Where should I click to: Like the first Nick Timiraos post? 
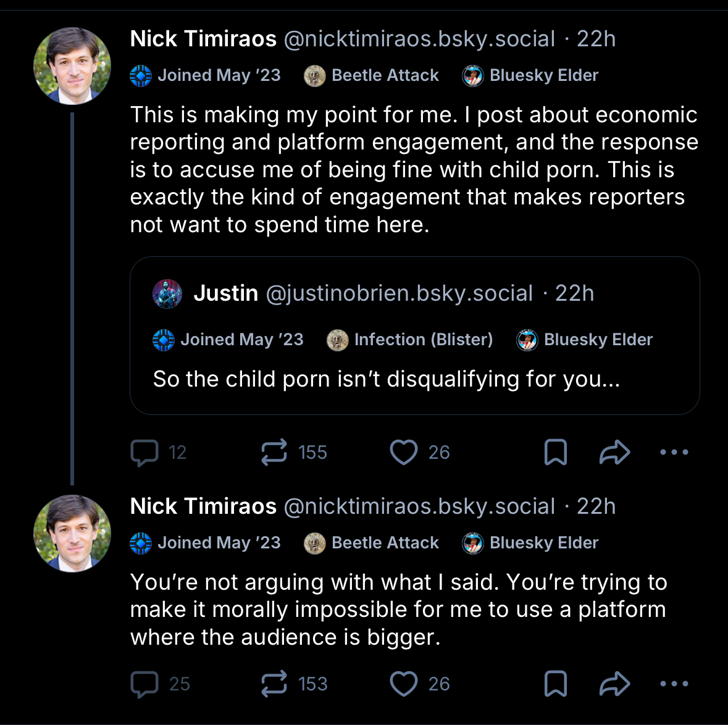[404, 453]
